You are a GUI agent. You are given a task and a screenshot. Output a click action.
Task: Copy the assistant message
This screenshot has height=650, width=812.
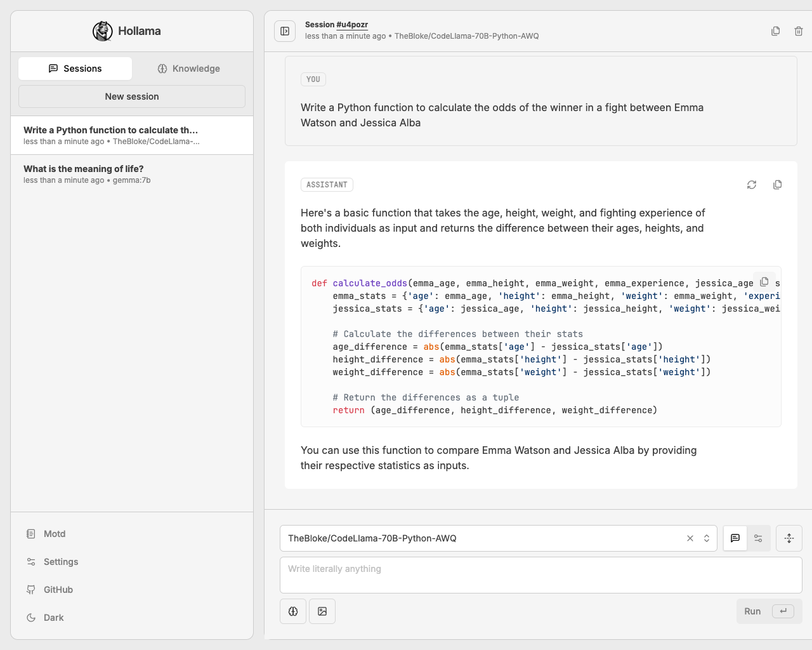pos(777,185)
